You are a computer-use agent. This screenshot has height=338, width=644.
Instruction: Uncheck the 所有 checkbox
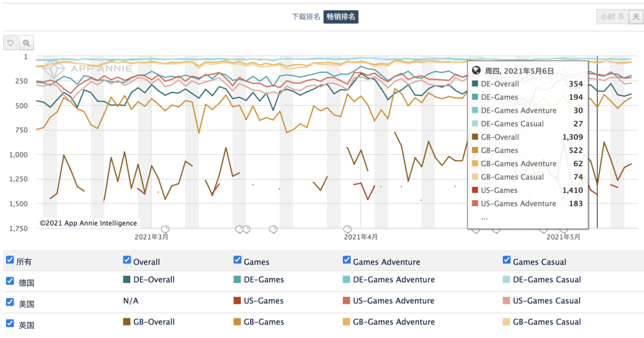(x=10, y=260)
